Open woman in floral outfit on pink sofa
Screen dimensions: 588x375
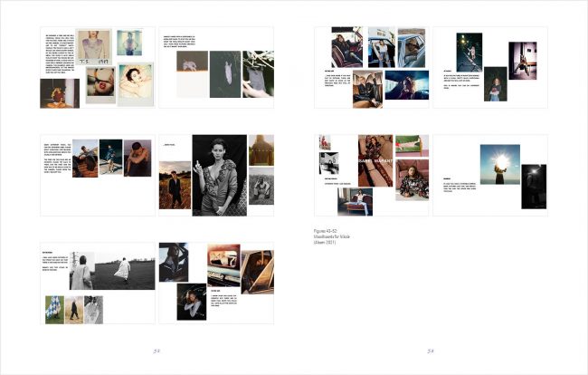coord(413,180)
